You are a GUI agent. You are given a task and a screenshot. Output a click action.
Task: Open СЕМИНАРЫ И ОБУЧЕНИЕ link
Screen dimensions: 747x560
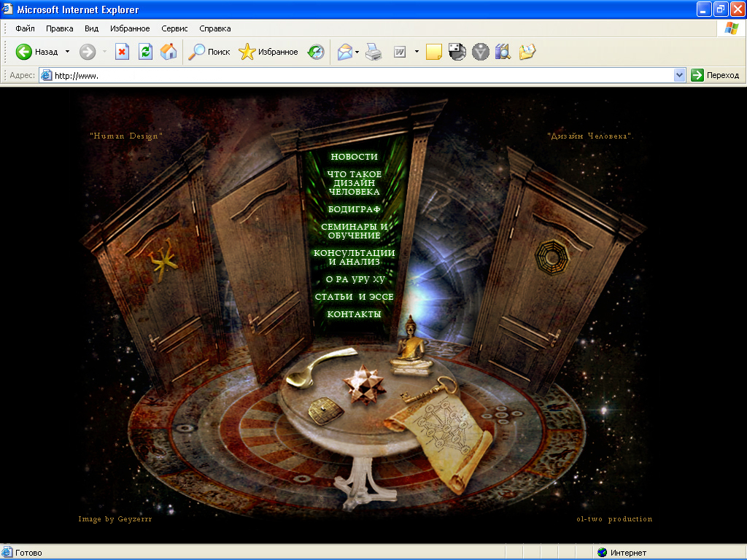tap(354, 231)
